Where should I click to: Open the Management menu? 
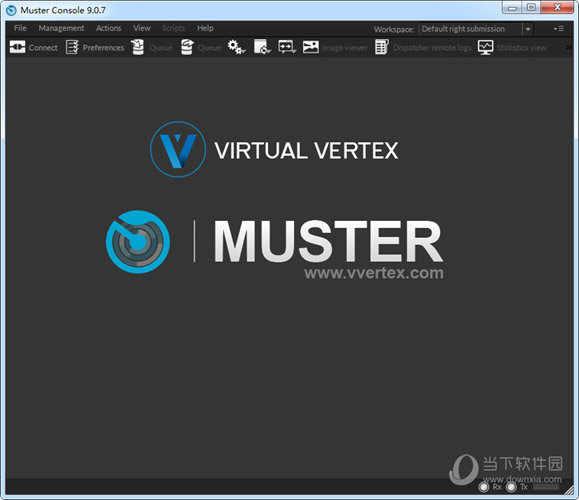pyautogui.click(x=61, y=28)
